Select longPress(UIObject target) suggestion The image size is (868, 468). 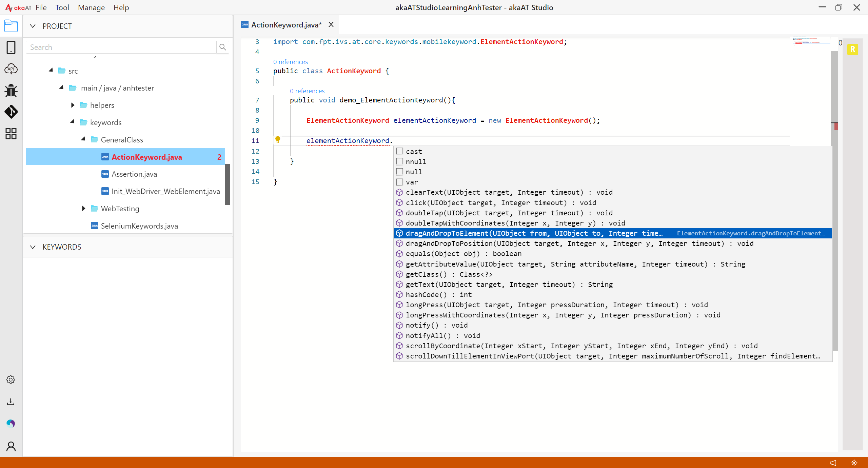point(613,305)
